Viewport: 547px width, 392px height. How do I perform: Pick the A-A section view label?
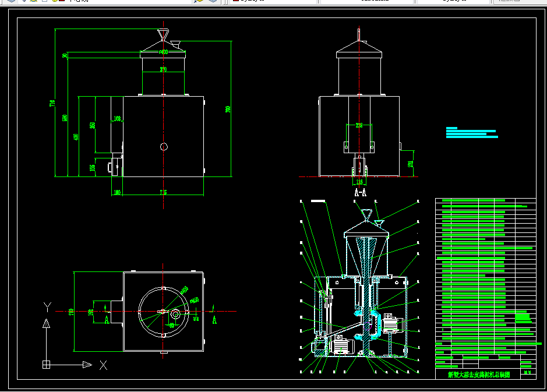(361, 193)
